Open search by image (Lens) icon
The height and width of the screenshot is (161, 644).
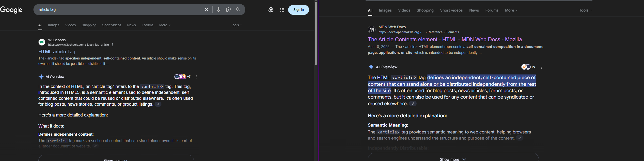[228, 10]
